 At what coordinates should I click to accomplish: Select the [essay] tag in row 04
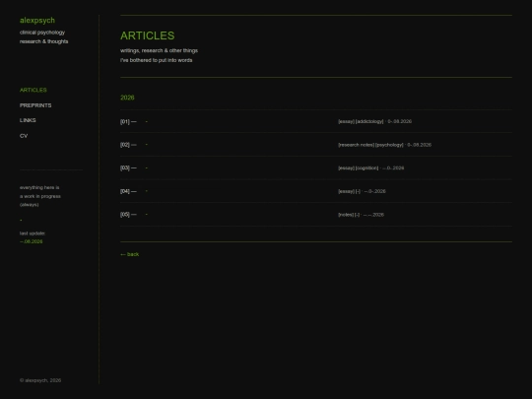[x=346, y=191]
